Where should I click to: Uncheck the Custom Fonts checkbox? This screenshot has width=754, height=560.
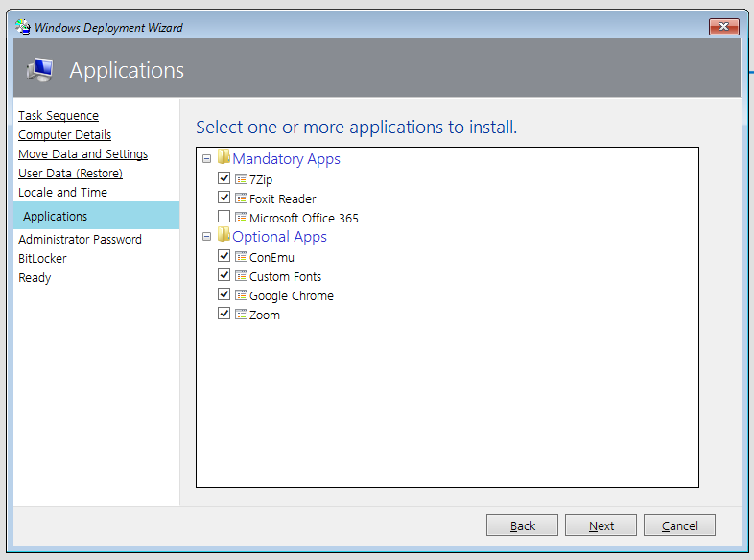(224, 275)
